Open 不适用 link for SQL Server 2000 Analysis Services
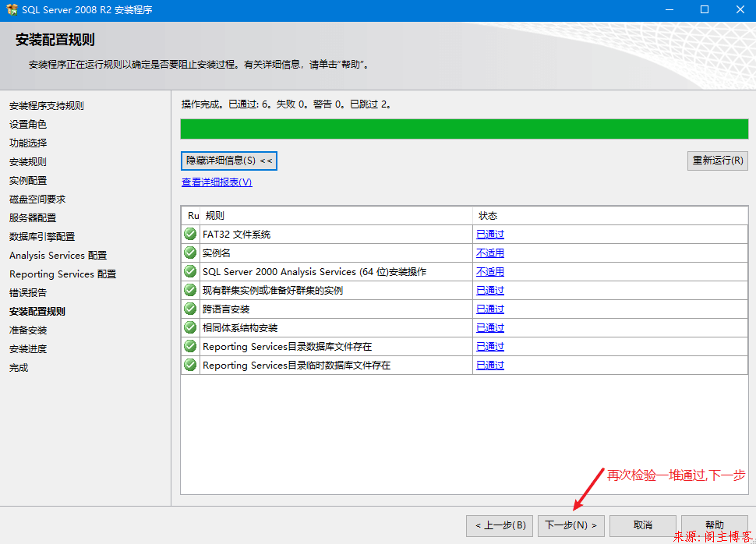The image size is (756, 544). (490, 272)
